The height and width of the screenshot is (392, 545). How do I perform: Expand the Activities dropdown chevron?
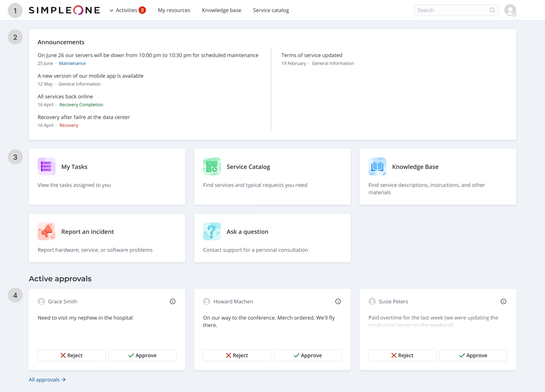coord(111,10)
